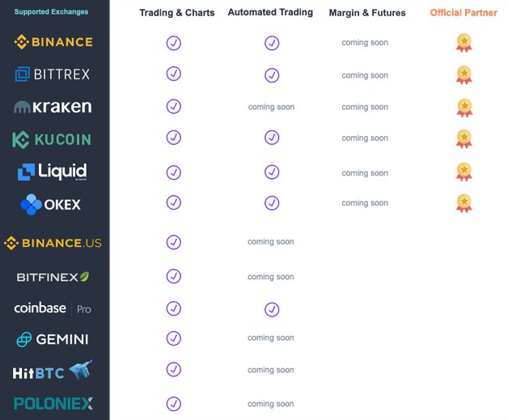This screenshot has width=508, height=420.
Task: Click KuCoin's Official Partner medal
Action: pos(464,139)
